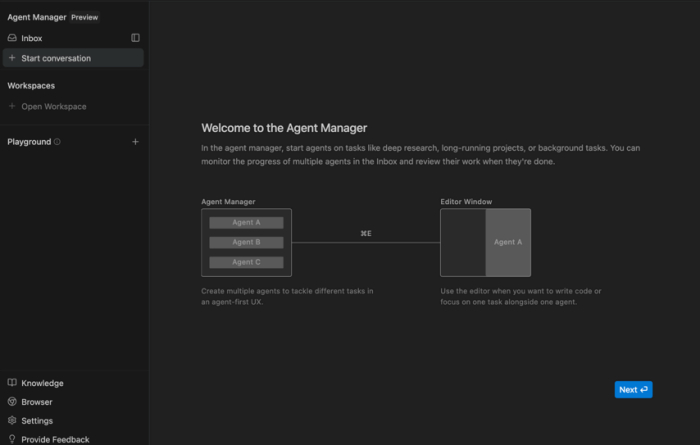The height and width of the screenshot is (445, 700).
Task: Click the Settings gear icon
Action: 12,420
